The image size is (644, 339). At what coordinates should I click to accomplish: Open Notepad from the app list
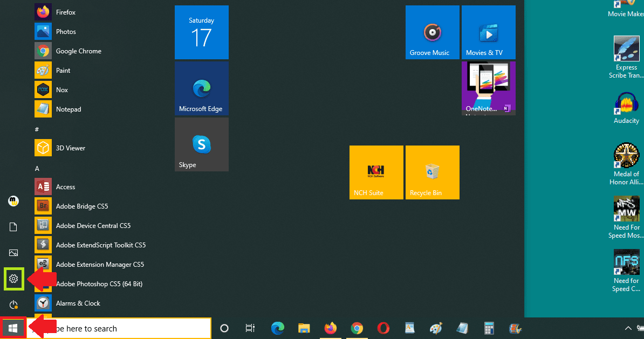tap(58, 109)
